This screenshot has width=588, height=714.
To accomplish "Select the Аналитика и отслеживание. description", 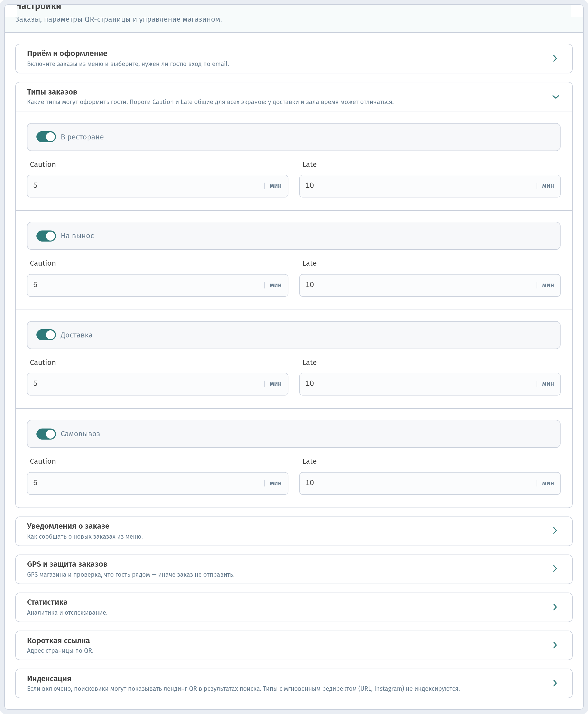I will (x=67, y=613).
